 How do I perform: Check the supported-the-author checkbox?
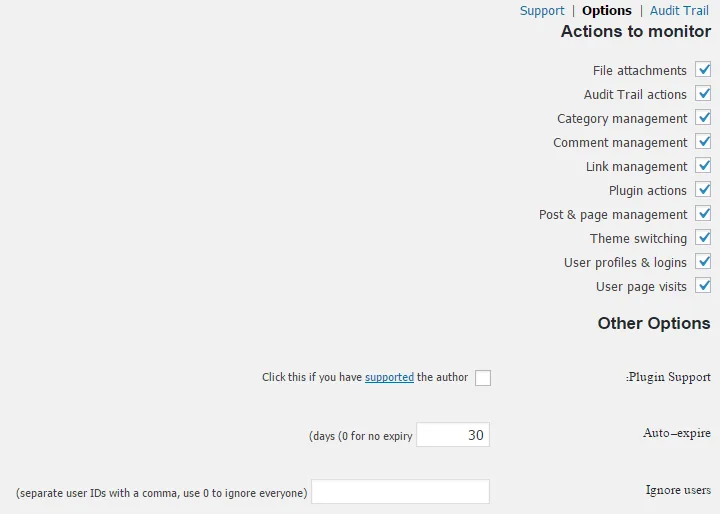pyautogui.click(x=483, y=378)
